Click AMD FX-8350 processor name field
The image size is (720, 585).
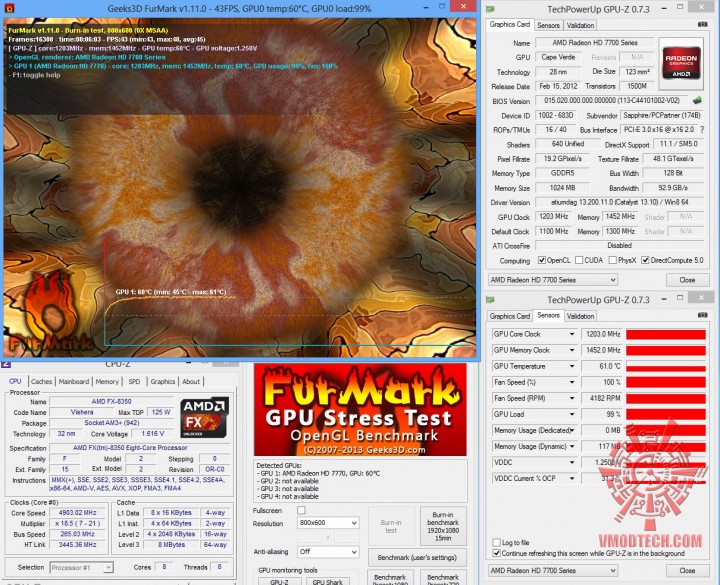[111, 401]
